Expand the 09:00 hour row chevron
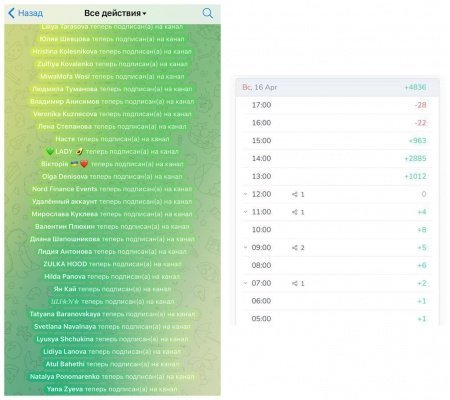Screen dimensions: 450x400 (245, 247)
